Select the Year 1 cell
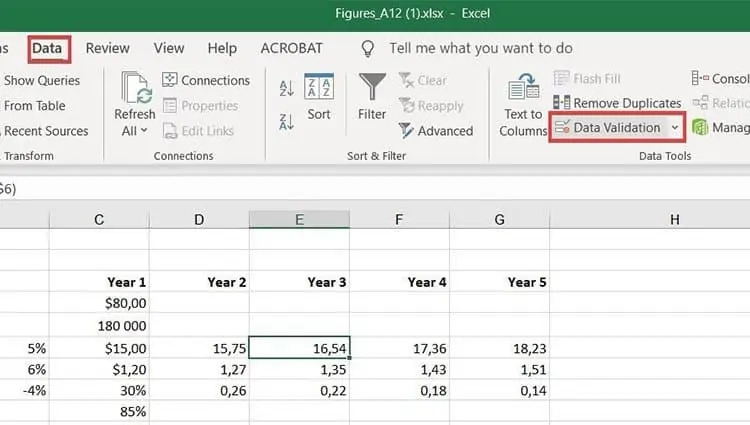The height and width of the screenshot is (425, 750). click(99, 282)
